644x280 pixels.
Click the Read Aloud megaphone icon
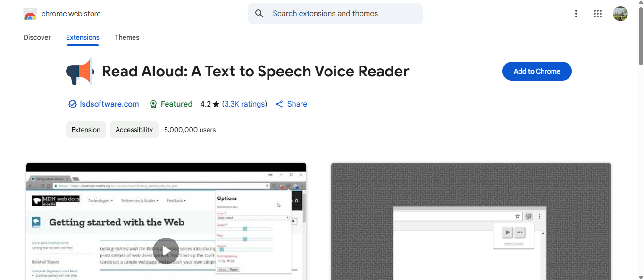(x=80, y=71)
